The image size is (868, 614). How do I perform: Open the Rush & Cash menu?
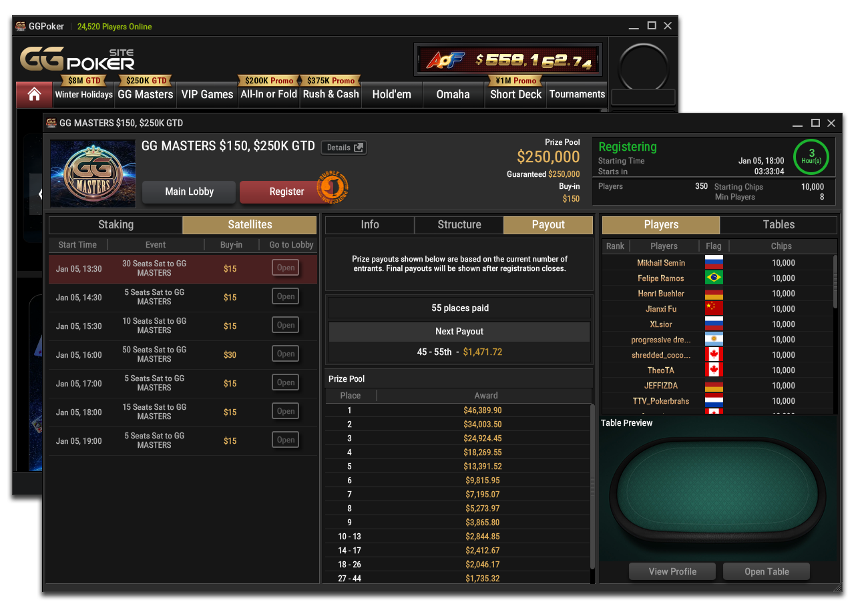click(331, 95)
